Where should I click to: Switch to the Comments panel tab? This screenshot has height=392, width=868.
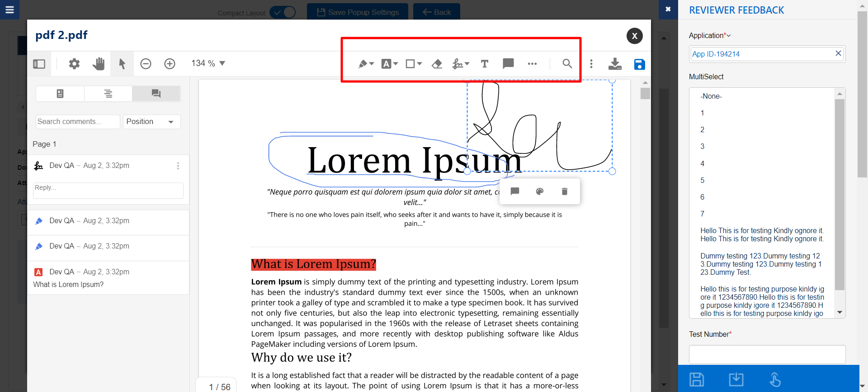156,94
